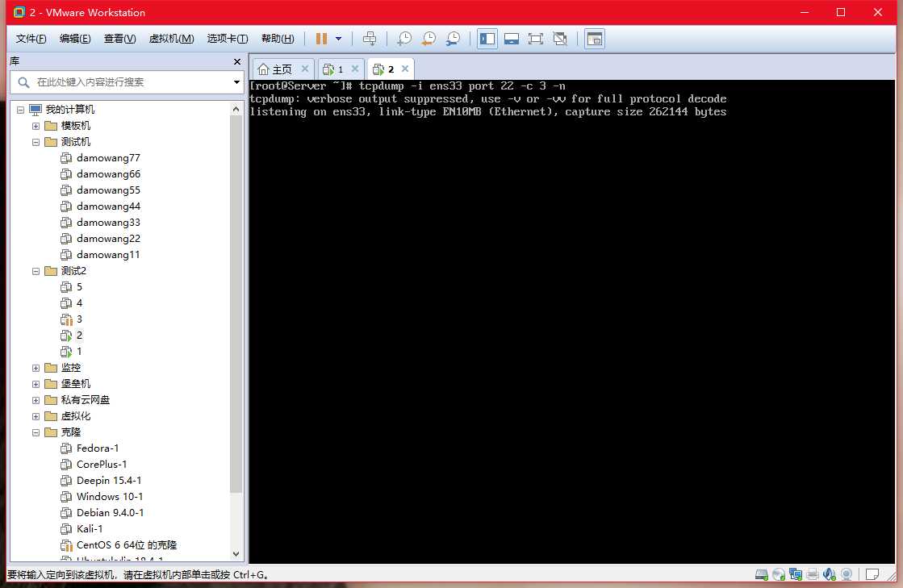Expand the 私有云网盘 folder
Viewport: 903px width, 588px height.
pyautogui.click(x=36, y=399)
